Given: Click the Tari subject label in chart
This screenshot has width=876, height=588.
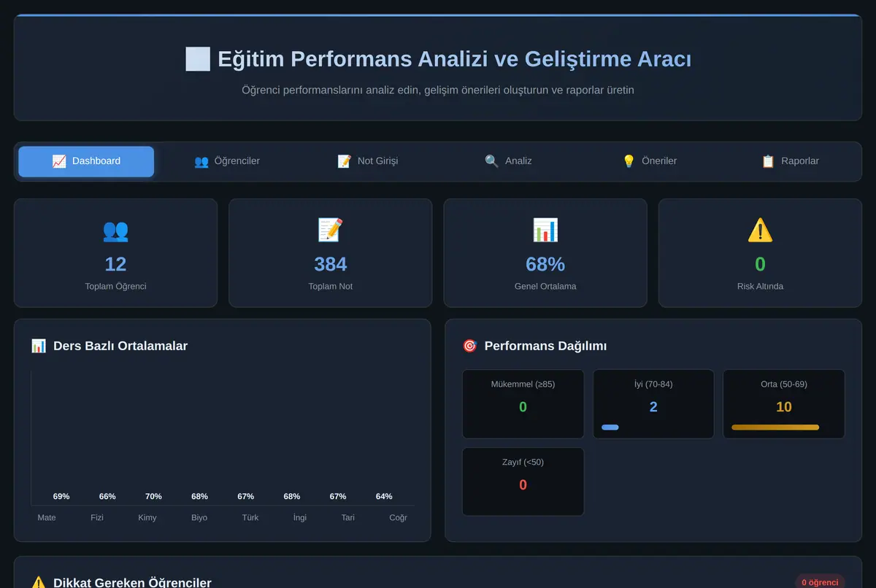Looking at the screenshot, I should point(348,517).
